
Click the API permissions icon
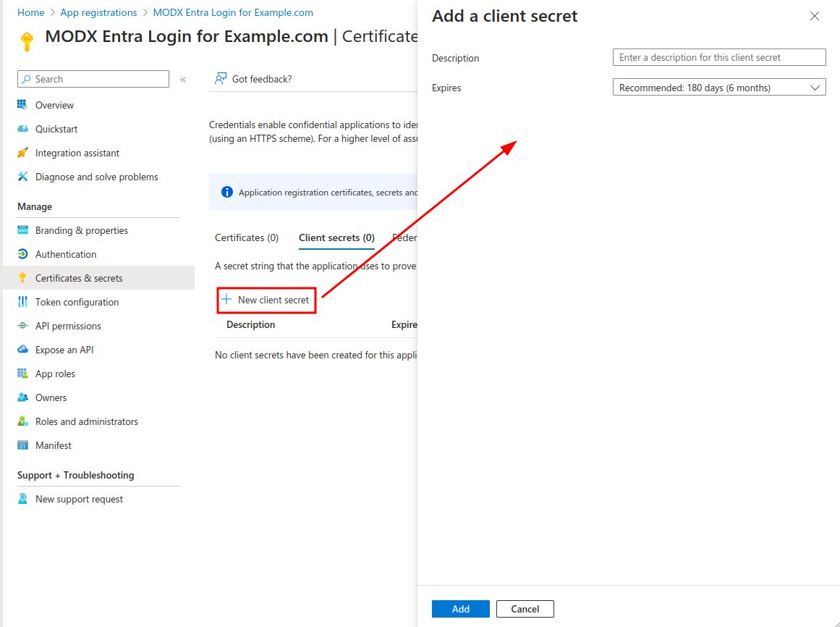(x=22, y=325)
